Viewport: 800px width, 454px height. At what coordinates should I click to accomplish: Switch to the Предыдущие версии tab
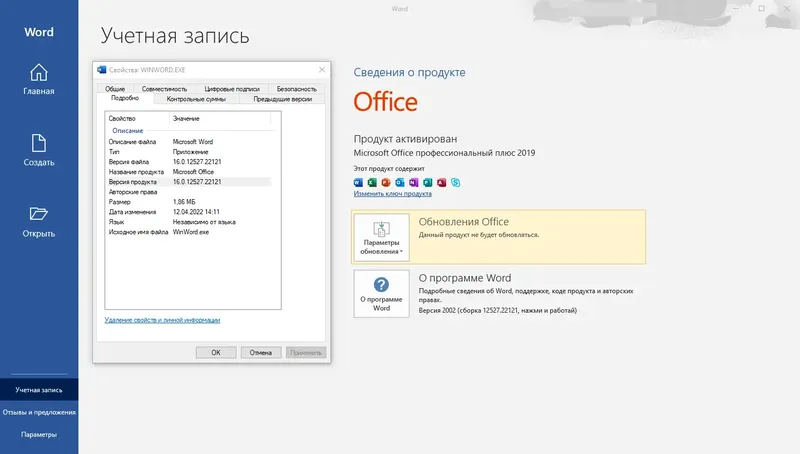click(x=283, y=99)
